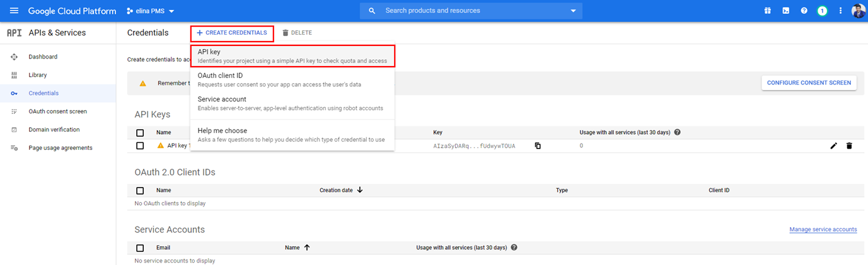The width and height of the screenshot is (868, 265).
Task: Select Help me choose option
Action: pyautogui.click(x=292, y=135)
